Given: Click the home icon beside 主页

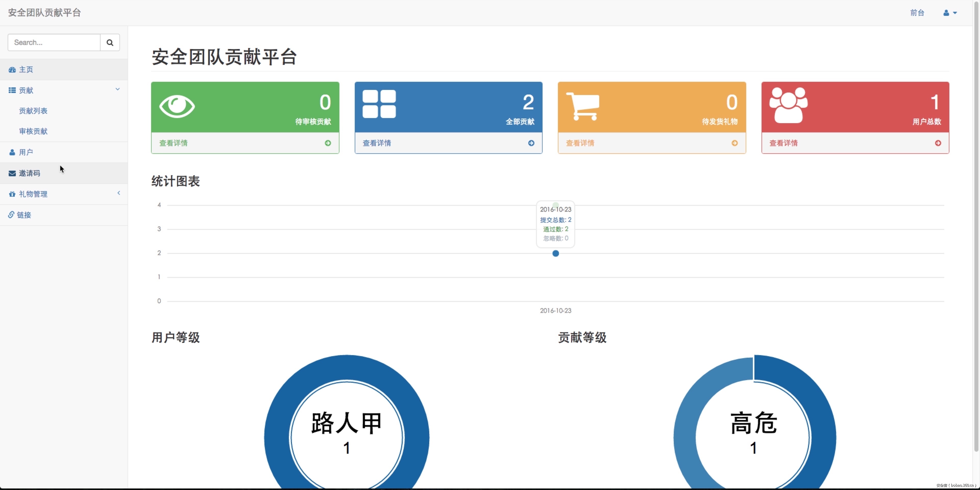Looking at the screenshot, I should point(12,69).
